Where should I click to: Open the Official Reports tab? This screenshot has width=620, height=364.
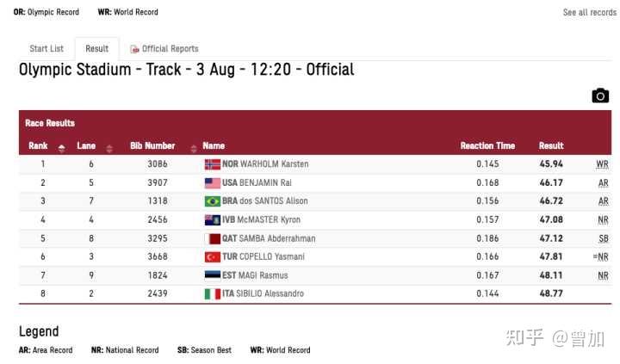[170, 48]
